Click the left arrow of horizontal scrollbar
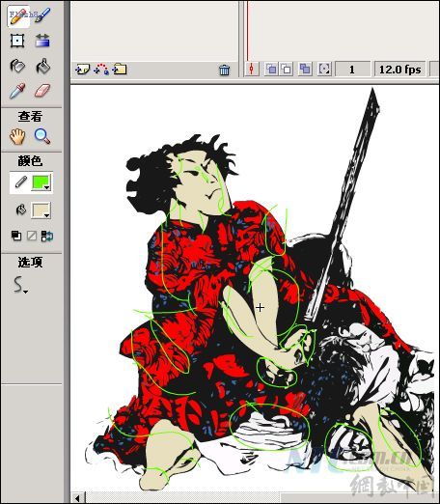440x504 pixels. (78, 498)
